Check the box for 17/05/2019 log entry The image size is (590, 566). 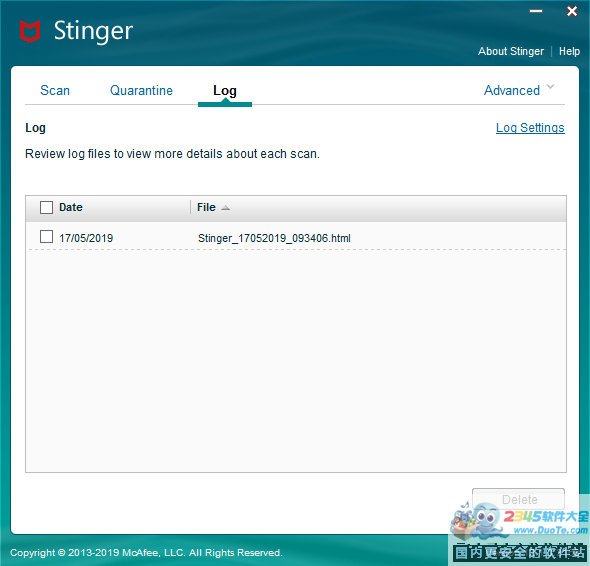point(46,237)
